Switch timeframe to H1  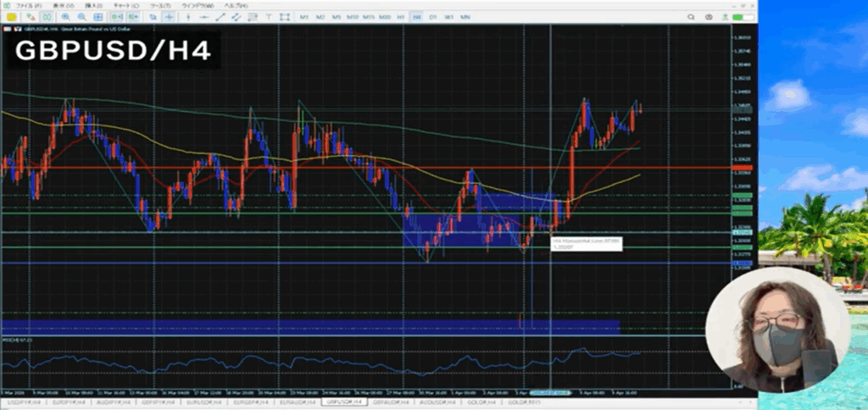[x=400, y=17]
